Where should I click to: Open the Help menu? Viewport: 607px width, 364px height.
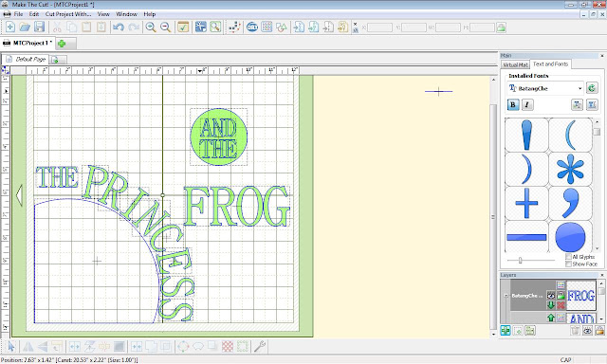150,14
